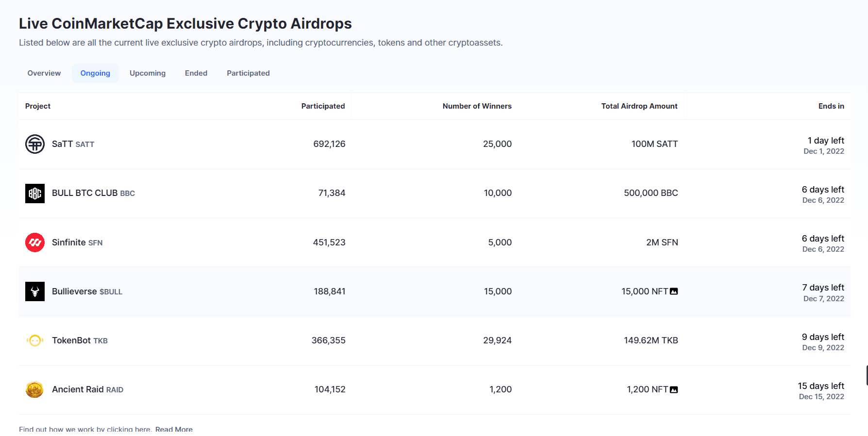Click the Bullieverse bull logo icon
Image resolution: width=868 pixels, height=436 pixels.
(35, 291)
